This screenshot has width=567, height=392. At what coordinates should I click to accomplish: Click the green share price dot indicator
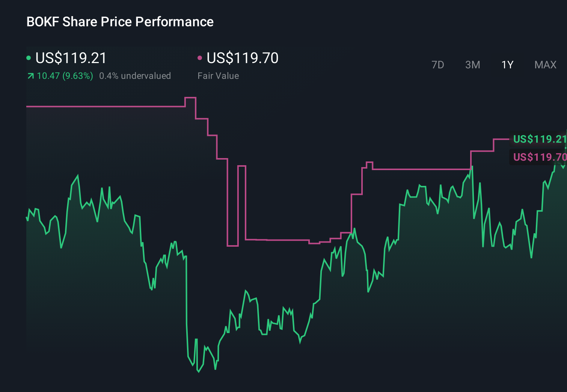(x=29, y=58)
